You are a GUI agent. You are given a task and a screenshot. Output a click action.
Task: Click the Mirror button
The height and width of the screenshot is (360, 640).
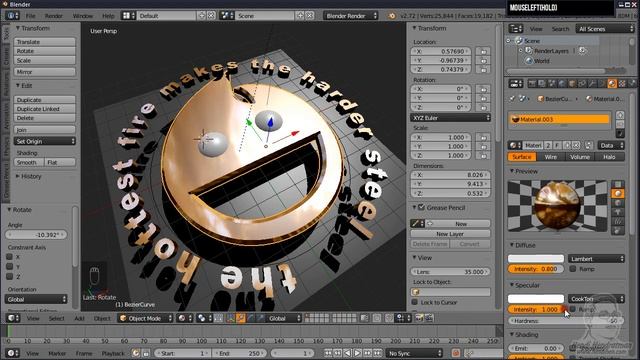pyautogui.click(x=45, y=72)
